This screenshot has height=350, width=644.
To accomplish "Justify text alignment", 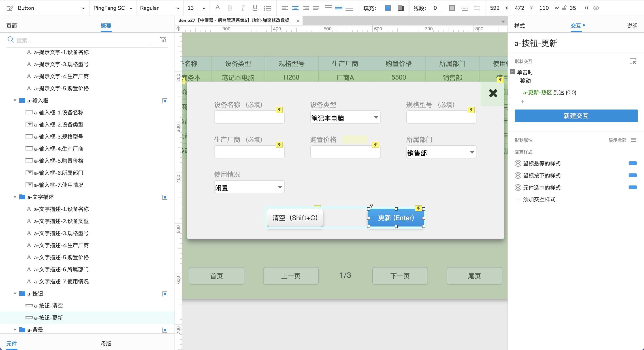I will coord(316,8).
